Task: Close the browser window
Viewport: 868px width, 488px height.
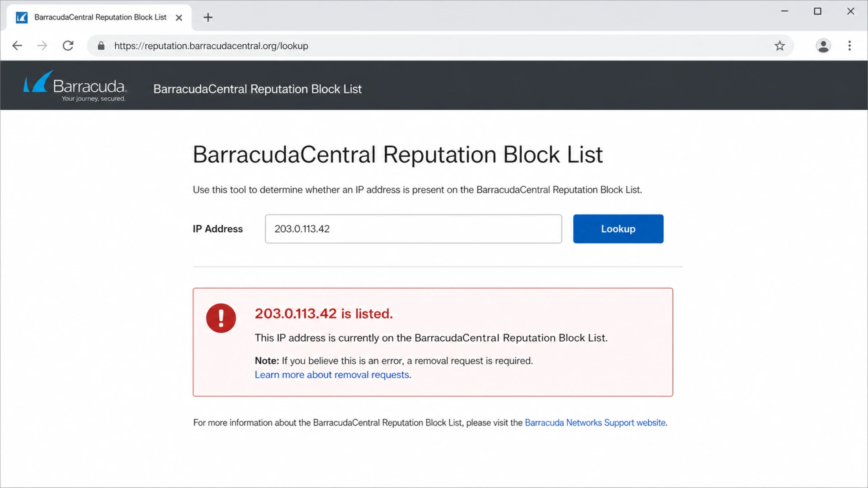Action: point(850,11)
